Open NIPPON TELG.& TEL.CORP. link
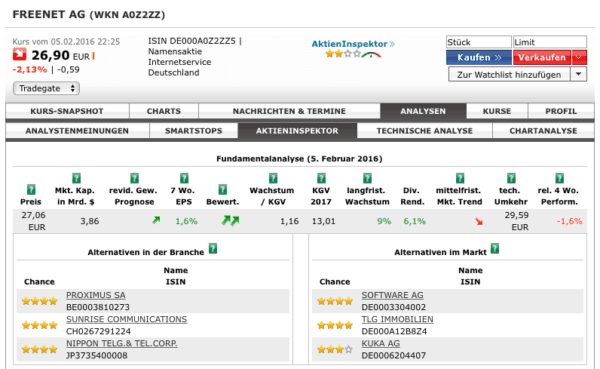The image size is (600, 369). coord(122,343)
